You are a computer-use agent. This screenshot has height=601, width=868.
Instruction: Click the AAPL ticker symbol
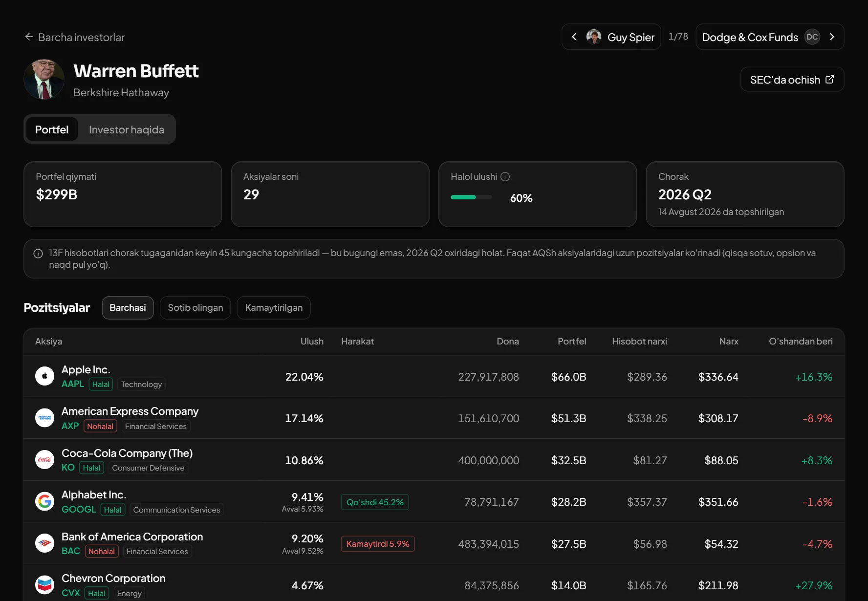[x=73, y=384]
